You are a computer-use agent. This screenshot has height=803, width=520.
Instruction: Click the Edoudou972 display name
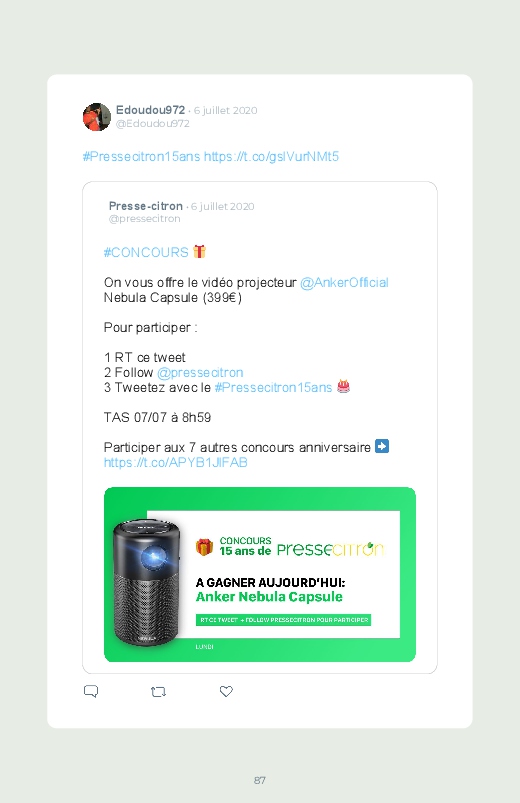150,110
